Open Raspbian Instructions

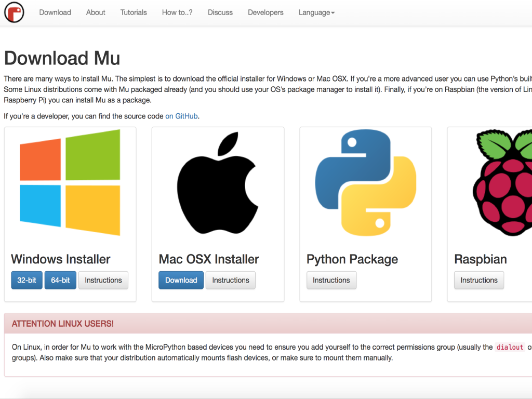click(x=479, y=280)
